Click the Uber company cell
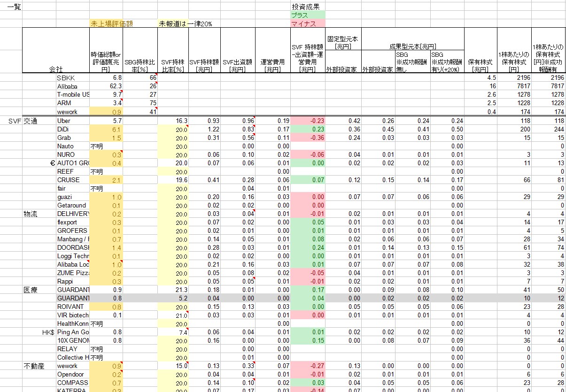 point(73,121)
